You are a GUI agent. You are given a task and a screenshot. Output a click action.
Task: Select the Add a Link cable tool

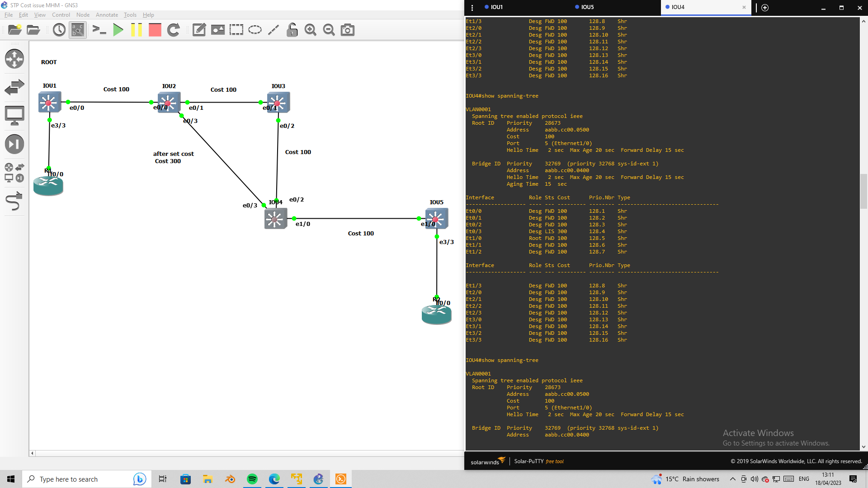(14, 202)
